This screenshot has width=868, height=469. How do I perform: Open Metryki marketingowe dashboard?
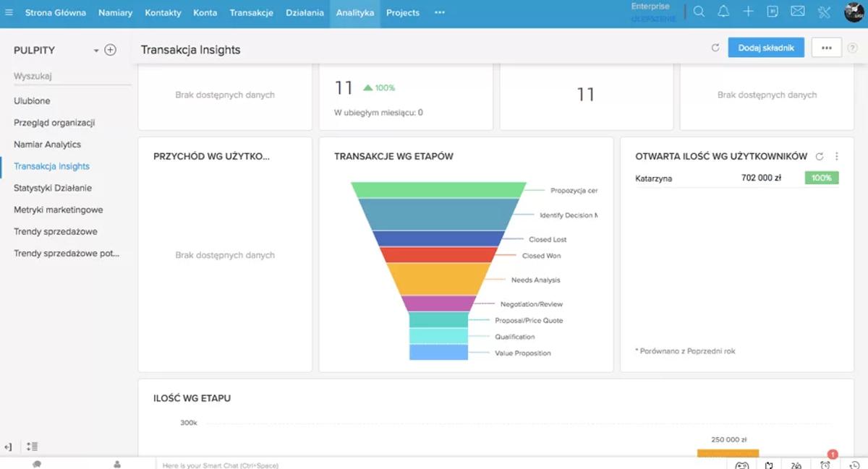pos(58,210)
